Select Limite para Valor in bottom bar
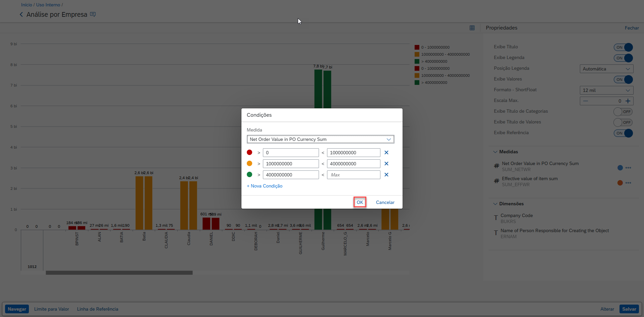 click(x=51, y=309)
